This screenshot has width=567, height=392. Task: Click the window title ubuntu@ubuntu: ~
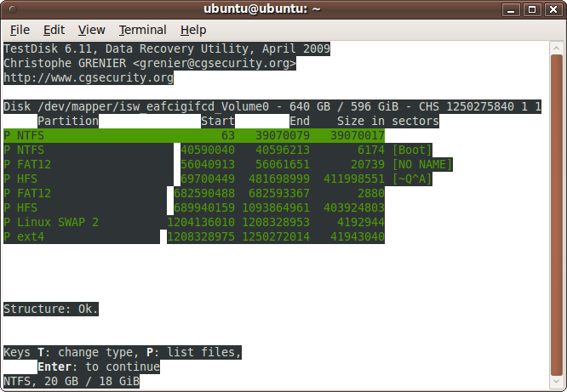tap(262, 9)
